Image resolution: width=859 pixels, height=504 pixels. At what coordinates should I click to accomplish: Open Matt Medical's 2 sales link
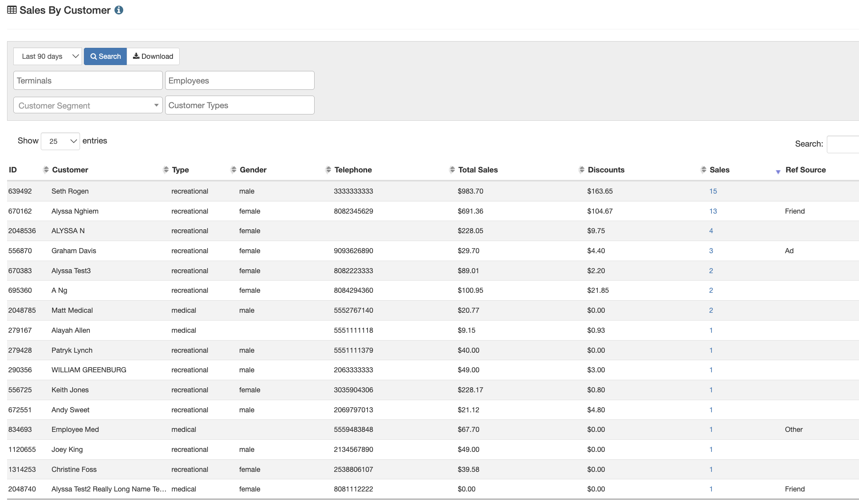coord(711,310)
